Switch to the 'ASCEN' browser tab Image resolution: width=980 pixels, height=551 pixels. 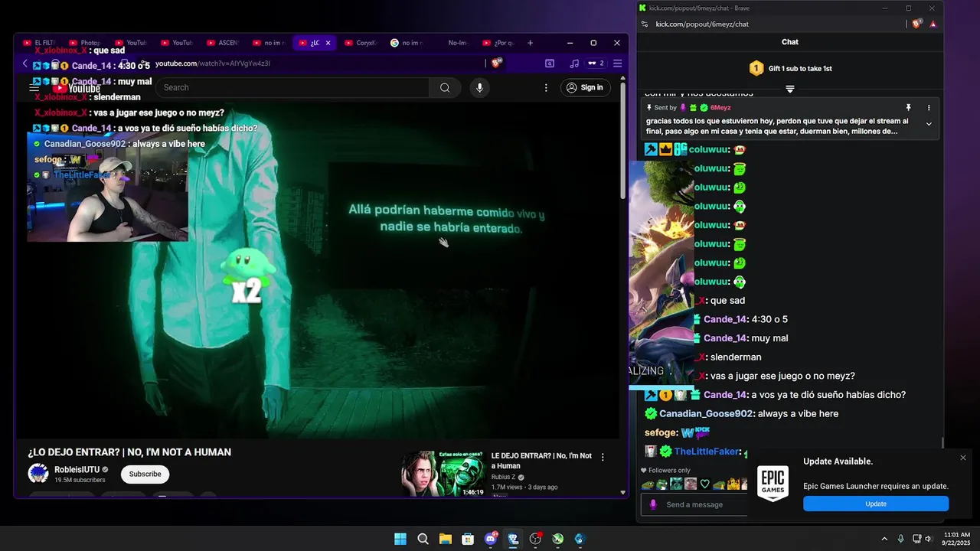[x=223, y=43]
